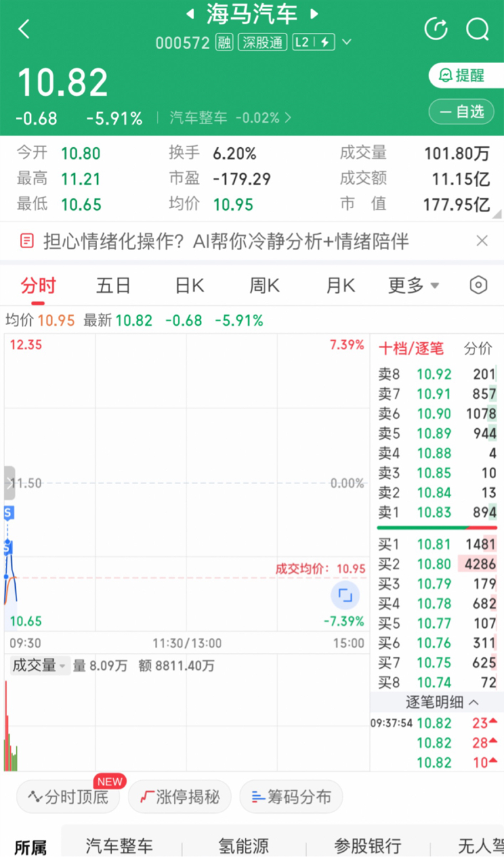504x857 pixels.
Task: Remove stock from watchlist via 自选
Action: [x=461, y=112]
